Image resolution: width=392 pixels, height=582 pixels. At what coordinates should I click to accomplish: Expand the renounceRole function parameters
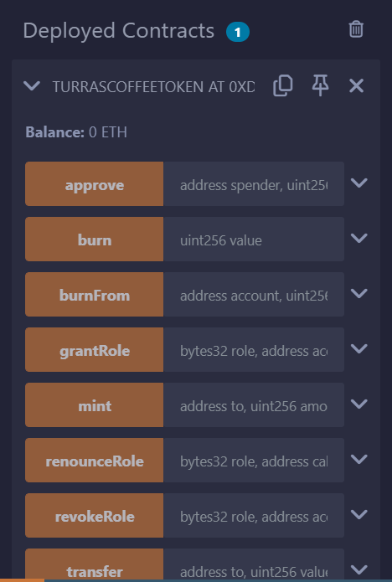point(359,460)
